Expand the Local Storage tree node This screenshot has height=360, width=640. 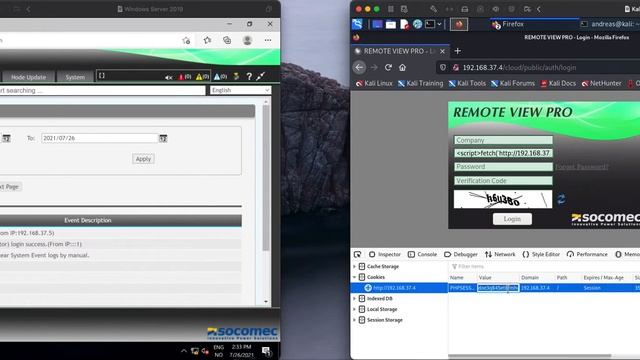point(354,309)
